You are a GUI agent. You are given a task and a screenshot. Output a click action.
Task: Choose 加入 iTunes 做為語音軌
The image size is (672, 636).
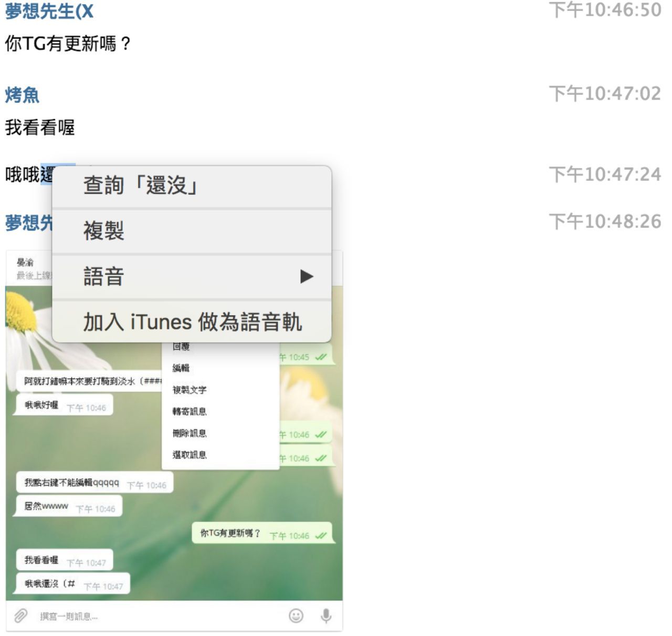192,322
